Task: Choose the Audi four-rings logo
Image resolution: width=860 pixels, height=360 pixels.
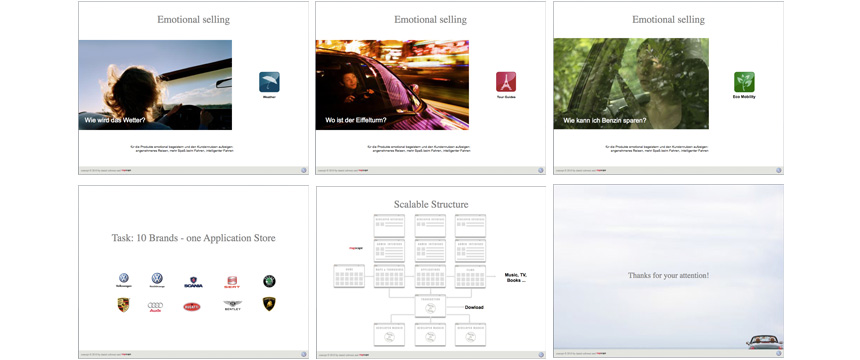Action: coord(155,306)
